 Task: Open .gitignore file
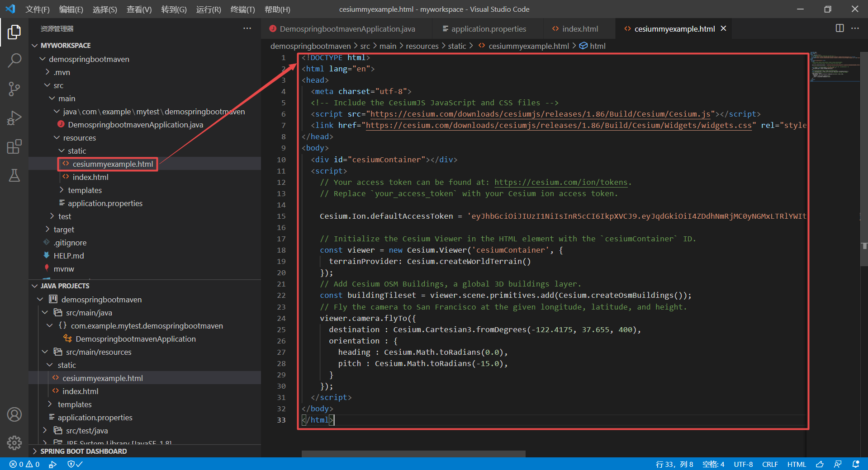click(70, 243)
